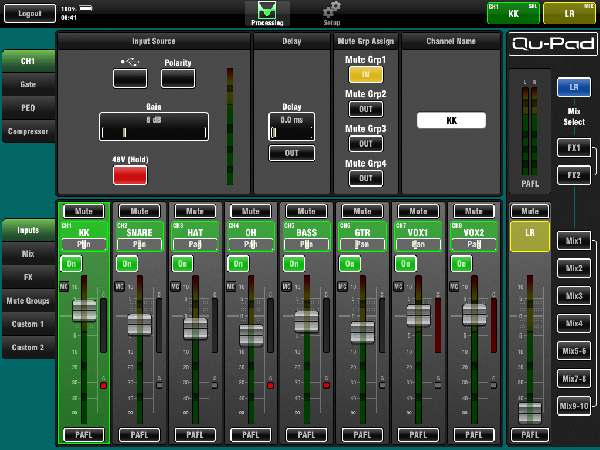Screen dimensions: 600x450
Task: Click the USB input source button
Action: click(129, 78)
